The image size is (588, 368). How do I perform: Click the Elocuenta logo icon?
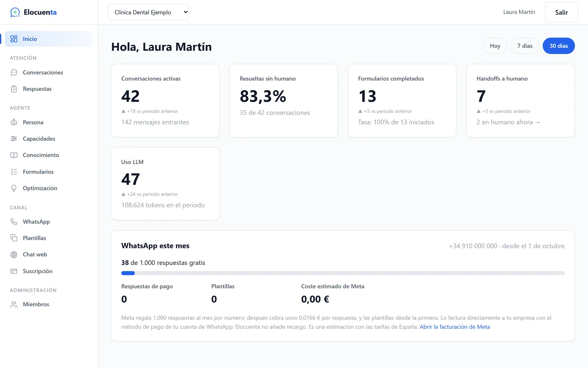pos(15,12)
